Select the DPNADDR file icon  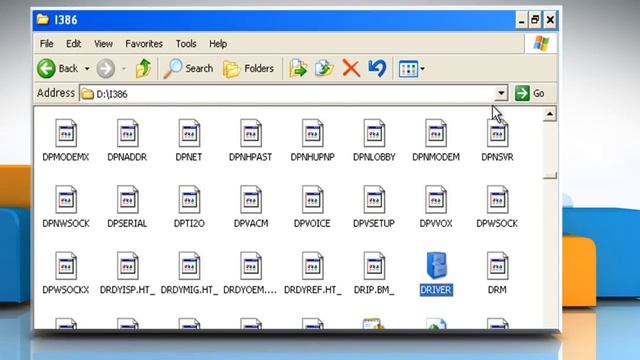point(127,133)
